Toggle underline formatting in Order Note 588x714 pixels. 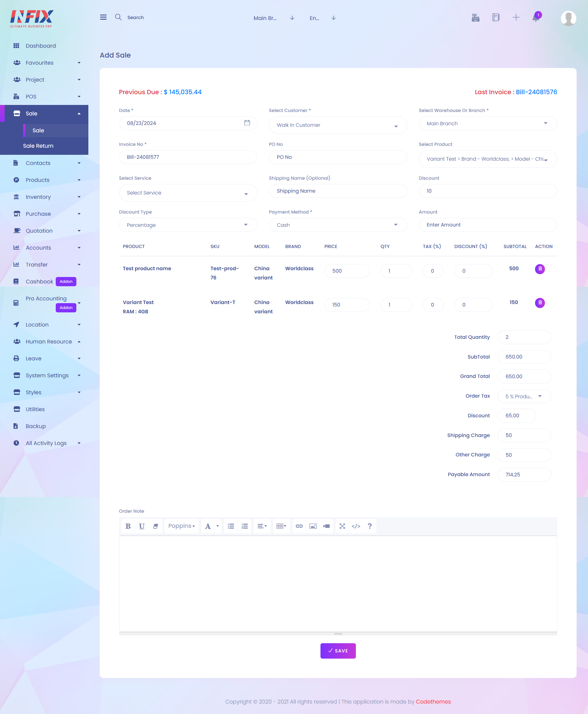(x=142, y=526)
